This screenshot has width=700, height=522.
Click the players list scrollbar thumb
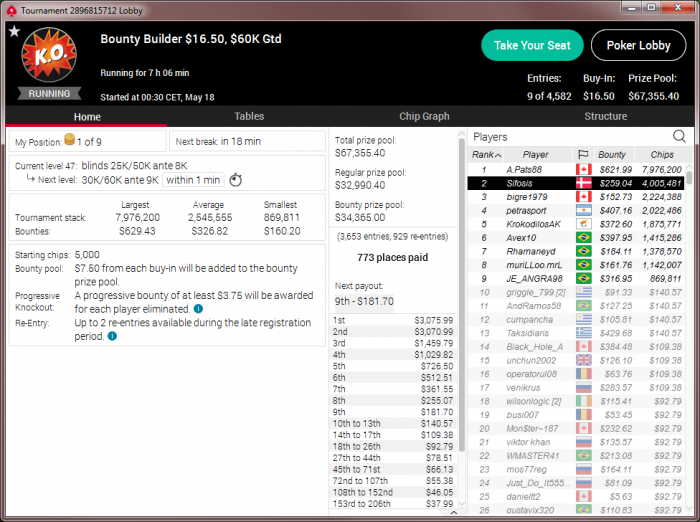689,176
